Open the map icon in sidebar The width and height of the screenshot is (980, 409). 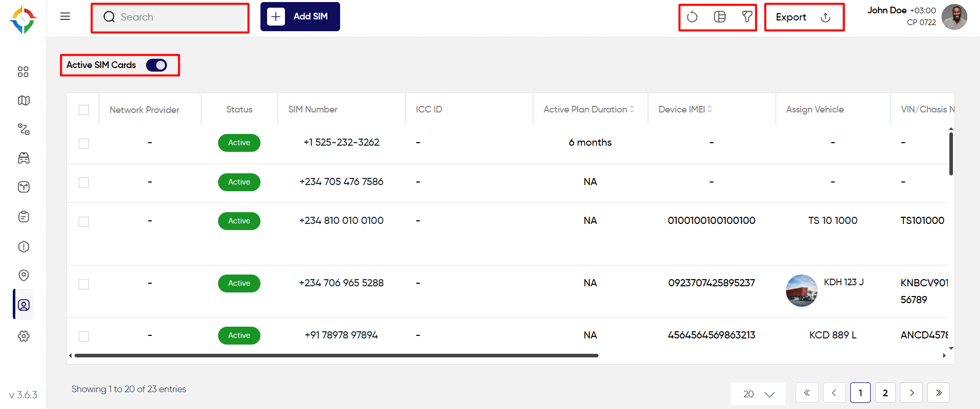click(23, 101)
